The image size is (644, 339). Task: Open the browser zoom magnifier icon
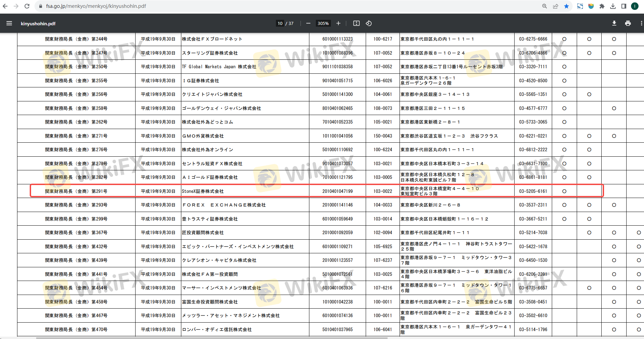click(545, 6)
